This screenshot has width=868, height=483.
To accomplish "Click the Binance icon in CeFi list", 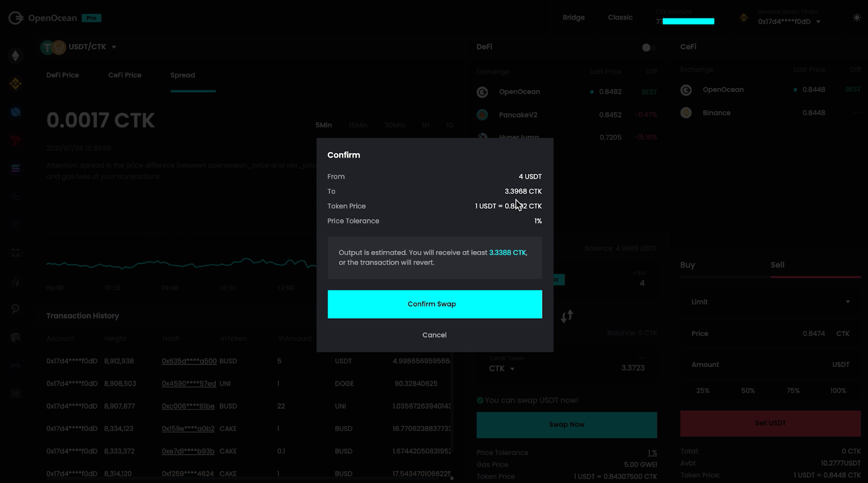I will tap(686, 113).
